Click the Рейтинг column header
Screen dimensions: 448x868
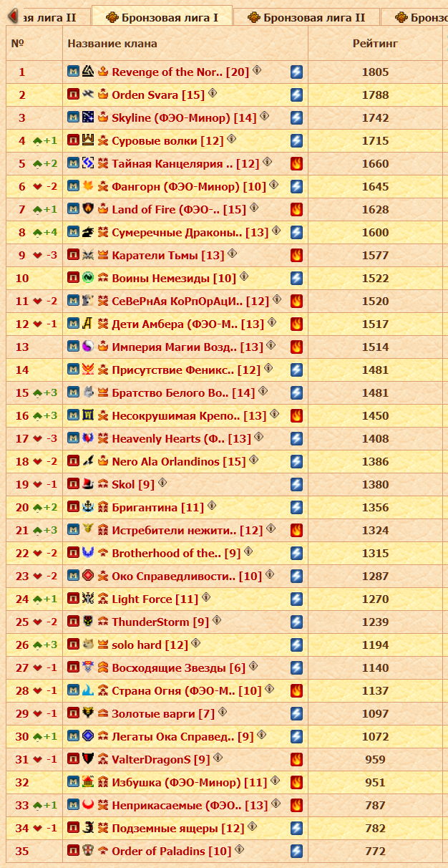pos(375,44)
